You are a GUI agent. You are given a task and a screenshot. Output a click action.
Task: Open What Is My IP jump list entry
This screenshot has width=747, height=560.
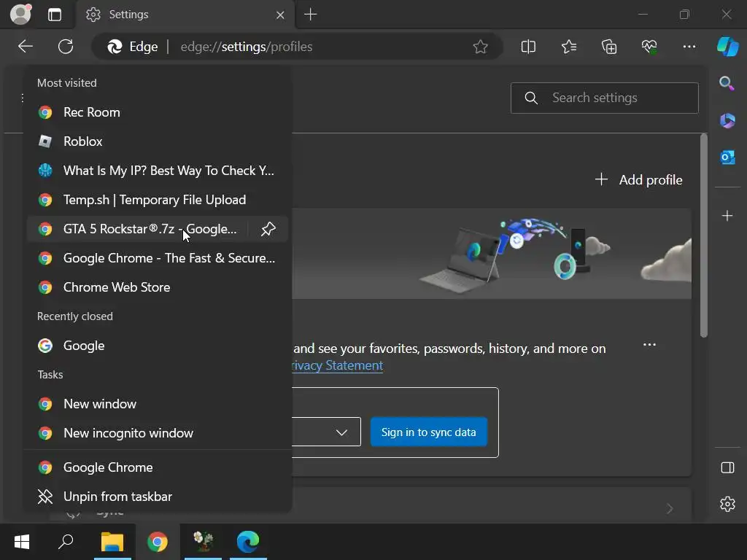coord(158,171)
